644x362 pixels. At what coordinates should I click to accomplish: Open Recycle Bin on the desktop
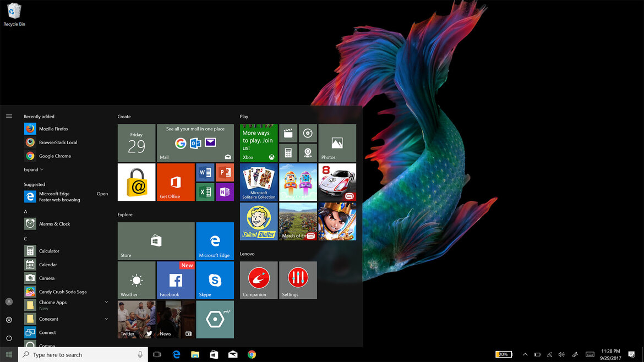click(14, 14)
